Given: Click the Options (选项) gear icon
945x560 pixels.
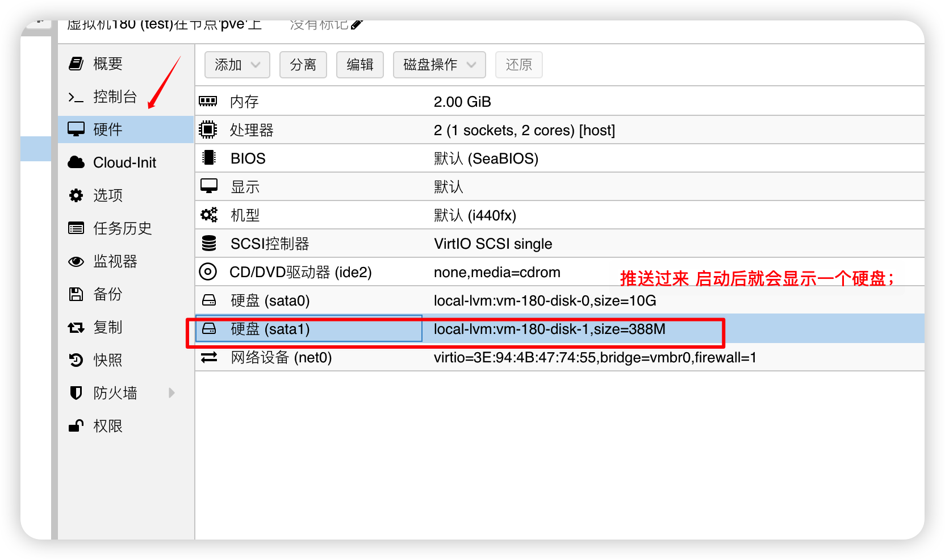Looking at the screenshot, I should point(76,195).
